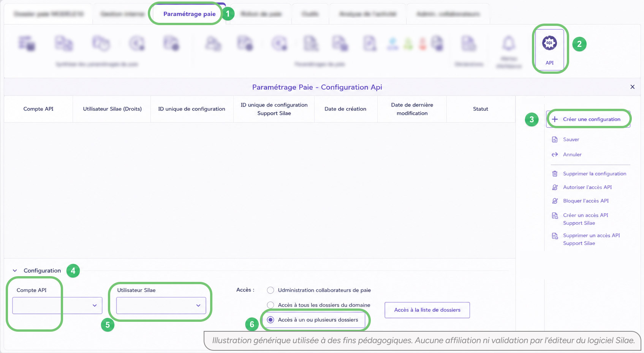The height and width of the screenshot is (353, 644).
Task: Open the Compte API dropdown
Action: click(x=57, y=305)
